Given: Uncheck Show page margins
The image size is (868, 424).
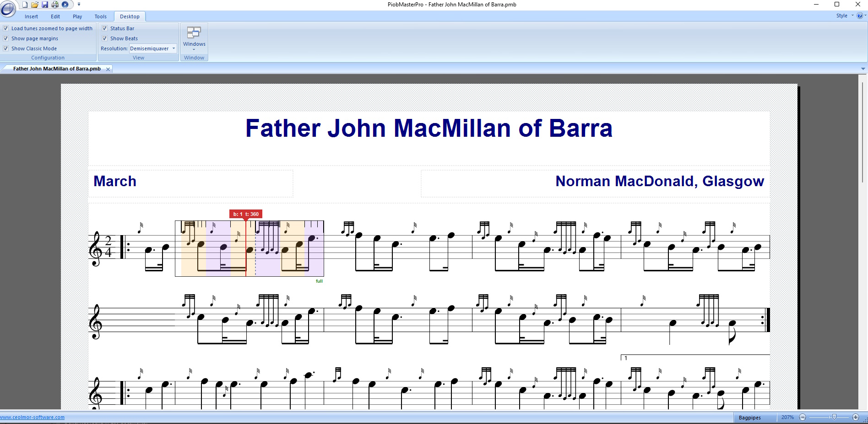Looking at the screenshot, I should point(6,38).
